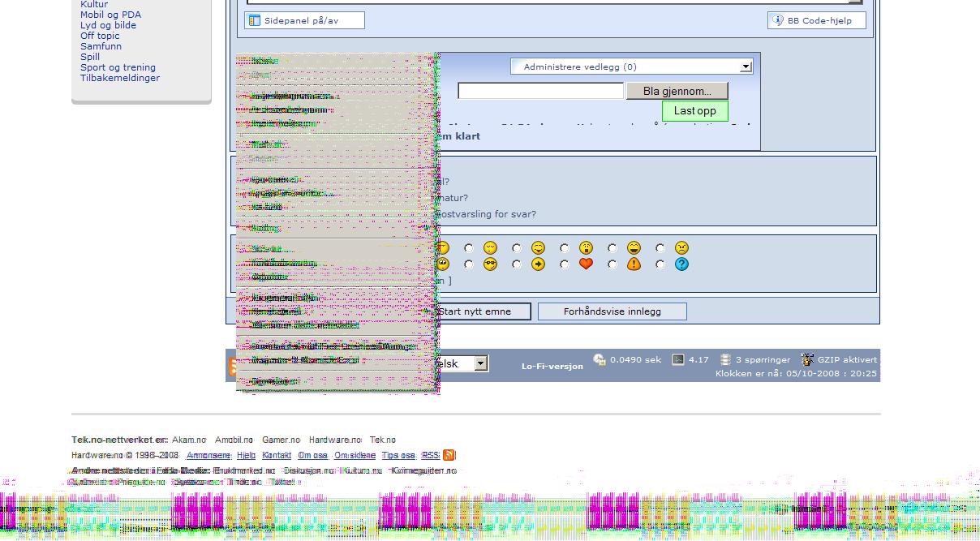Click the orange exclamation warning icon
This screenshot has width=980, height=541.
[634, 264]
